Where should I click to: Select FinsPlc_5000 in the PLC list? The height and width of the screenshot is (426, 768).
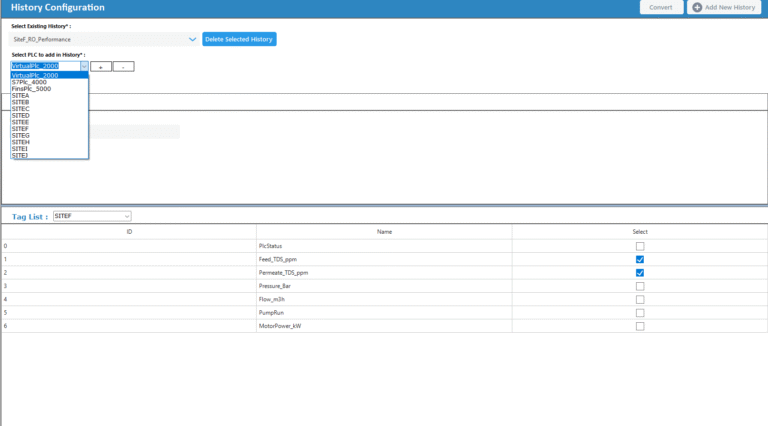coord(31,88)
